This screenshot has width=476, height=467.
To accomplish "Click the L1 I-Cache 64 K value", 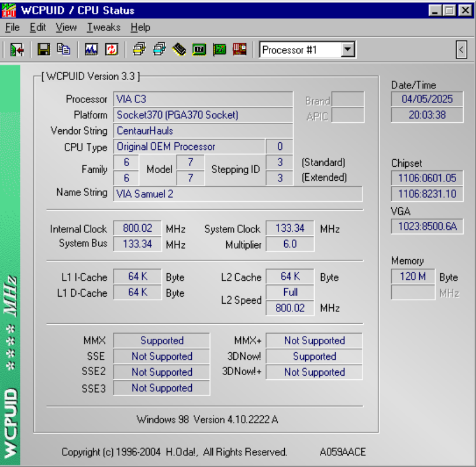I will pyautogui.click(x=137, y=276).
